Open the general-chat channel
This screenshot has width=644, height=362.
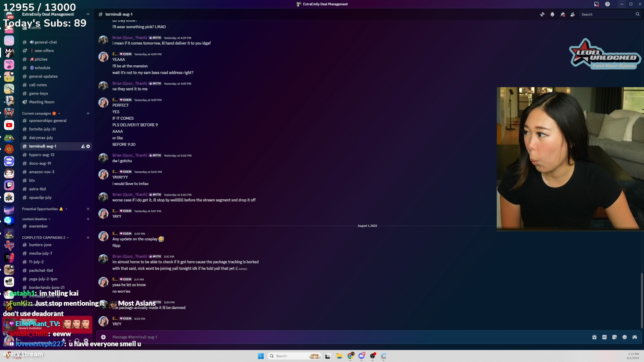56,42
